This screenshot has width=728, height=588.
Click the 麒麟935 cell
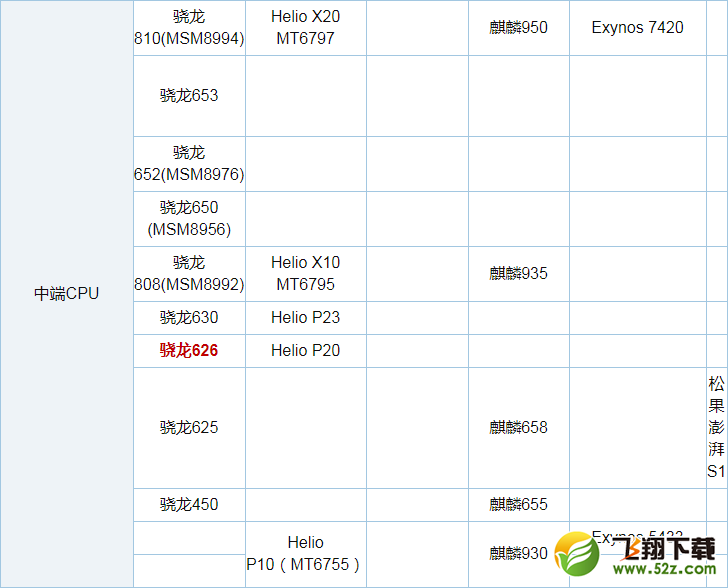coord(519,274)
